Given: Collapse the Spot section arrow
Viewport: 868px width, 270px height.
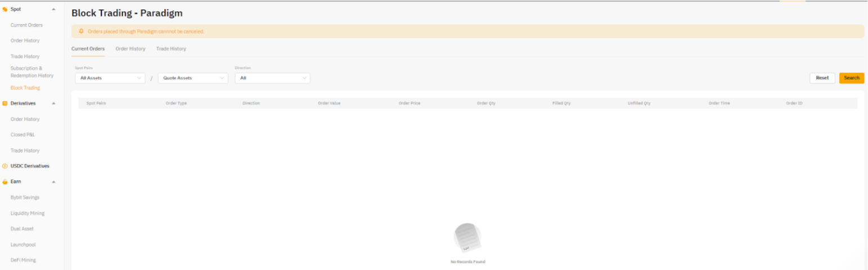Looking at the screenshot, I should coord(53,9).
